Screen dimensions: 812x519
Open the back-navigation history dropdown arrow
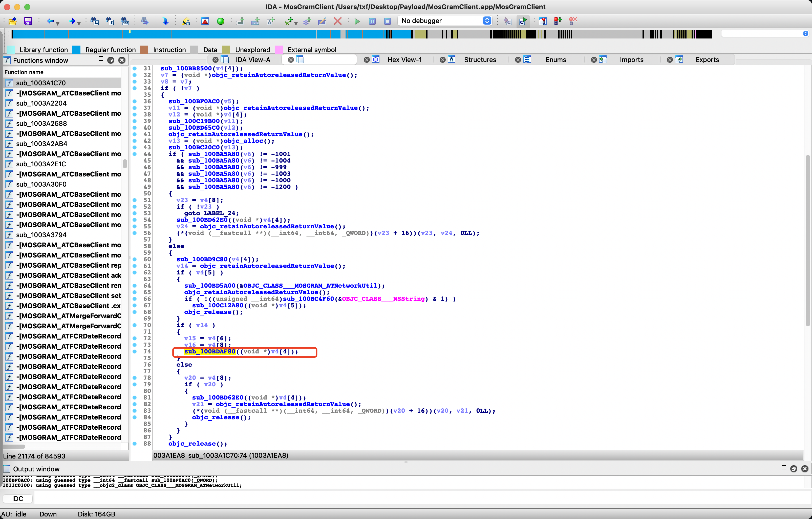[58, 23]
